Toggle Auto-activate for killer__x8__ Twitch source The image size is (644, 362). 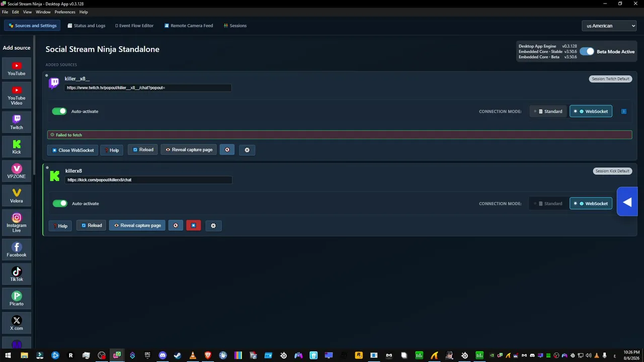click(x=59, y=111)
